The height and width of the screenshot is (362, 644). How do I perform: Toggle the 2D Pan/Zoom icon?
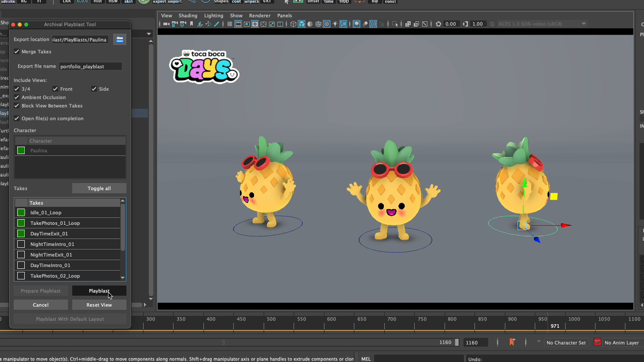pos(208,24)
